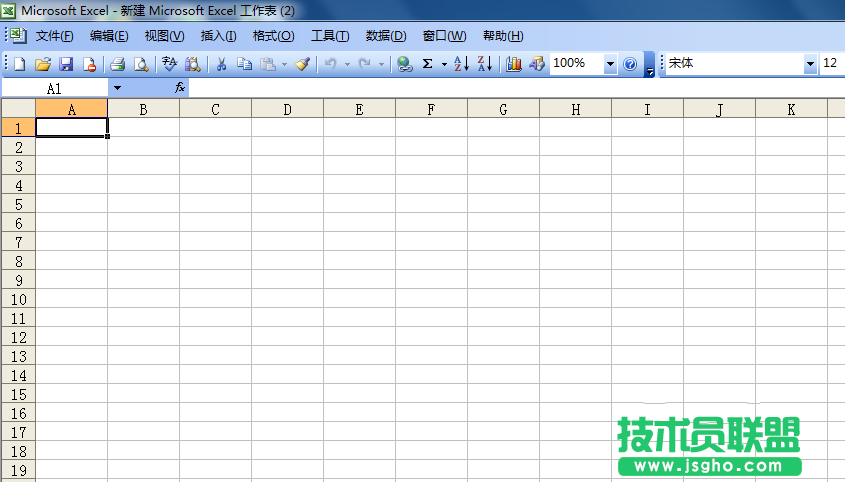Image resolution: width=845 pixels, height=482 pixels.
Task: Click the Insert Function fx button
Action: click(x=180, y=87)
